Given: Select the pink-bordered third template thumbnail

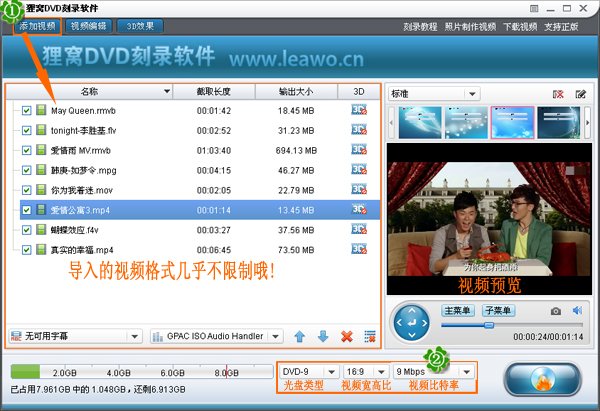Looking at the screenshot, I should point(512,122).
